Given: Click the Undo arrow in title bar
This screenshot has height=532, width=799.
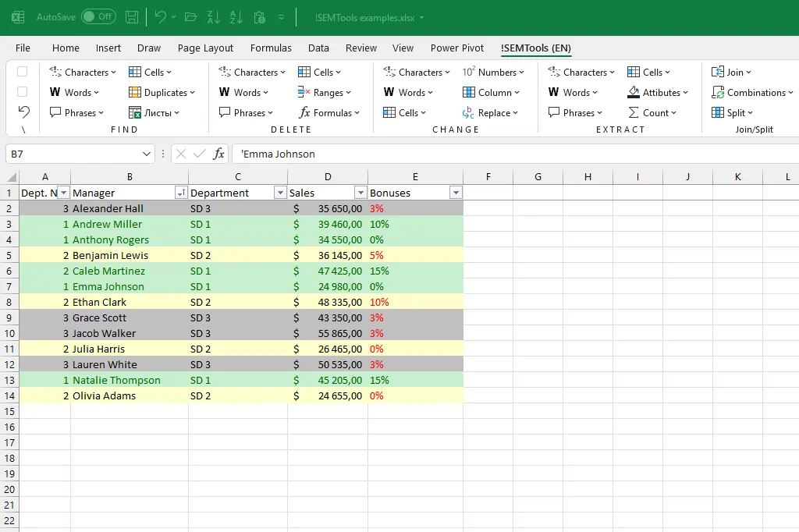Looking at the screenshot, I should (x=160, y=17).
